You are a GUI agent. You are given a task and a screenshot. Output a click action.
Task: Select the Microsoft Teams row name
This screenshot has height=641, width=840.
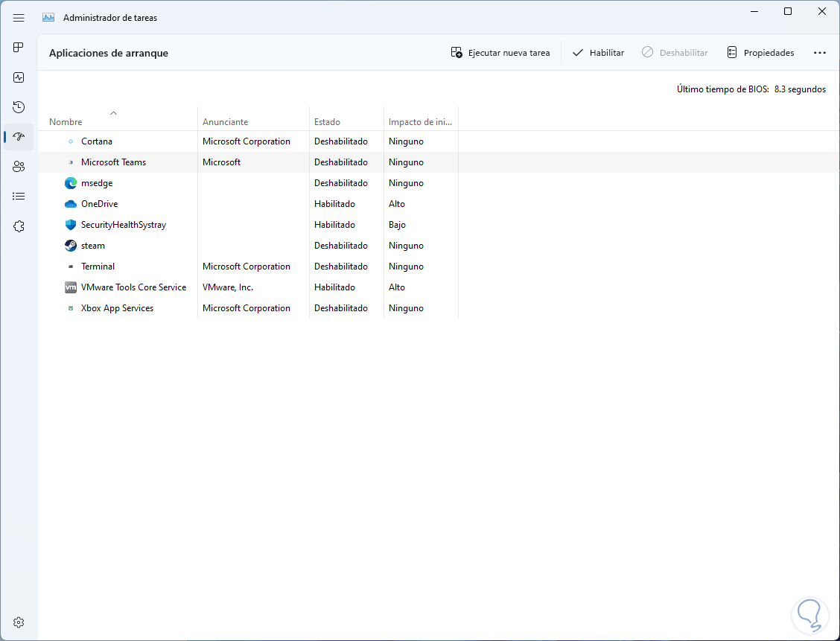(113, 162)
